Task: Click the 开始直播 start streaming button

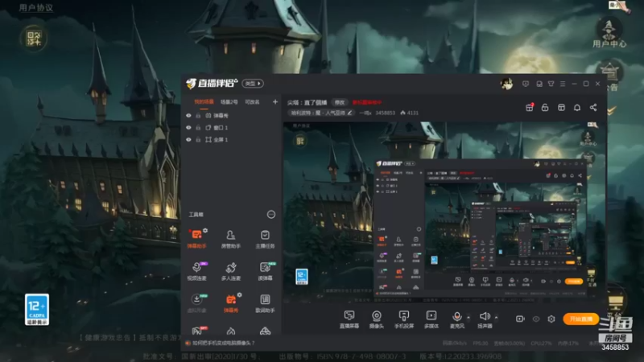Action: click(580, 319)
